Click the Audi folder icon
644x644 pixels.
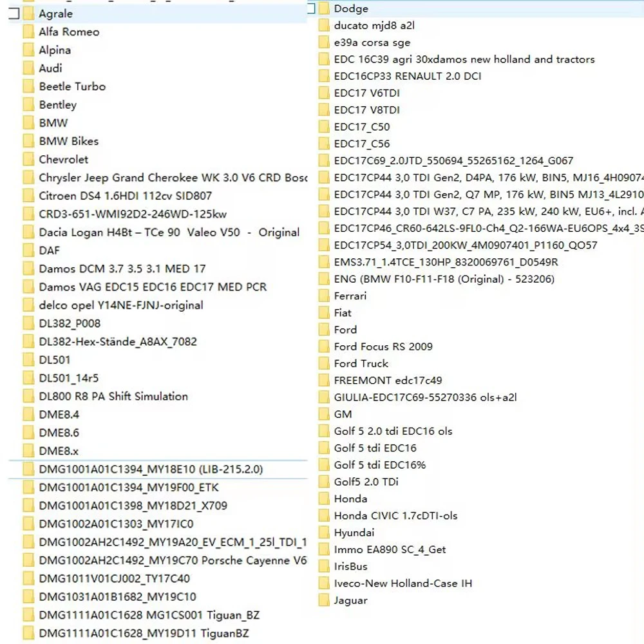pos(28,68)
